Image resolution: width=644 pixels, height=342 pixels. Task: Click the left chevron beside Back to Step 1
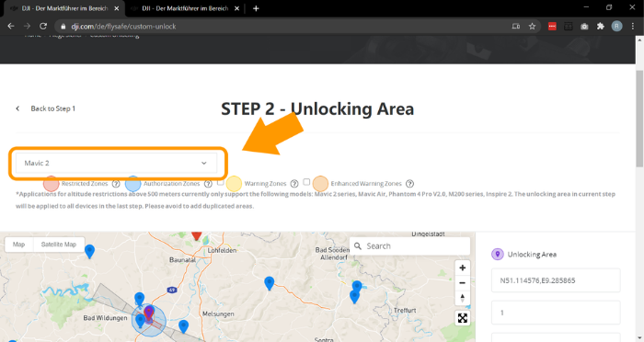click(17, 108)
